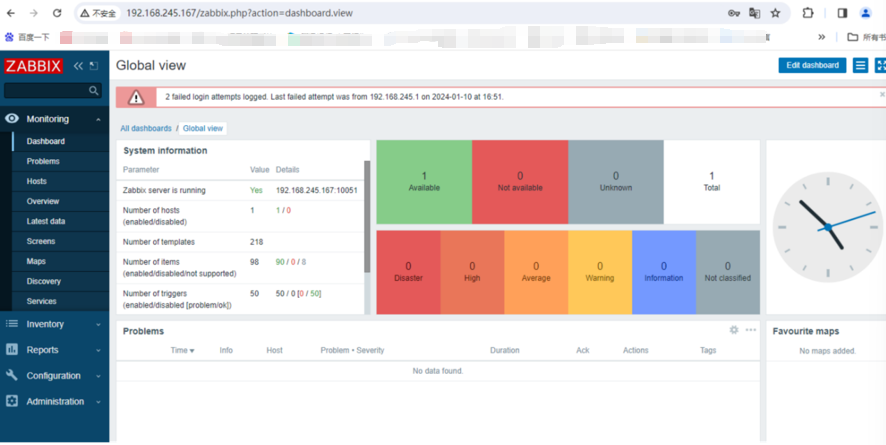Click browser back arrow
The height and width of the screenshot is (445, 886).
pyautogui.click(x=11, y=13)
